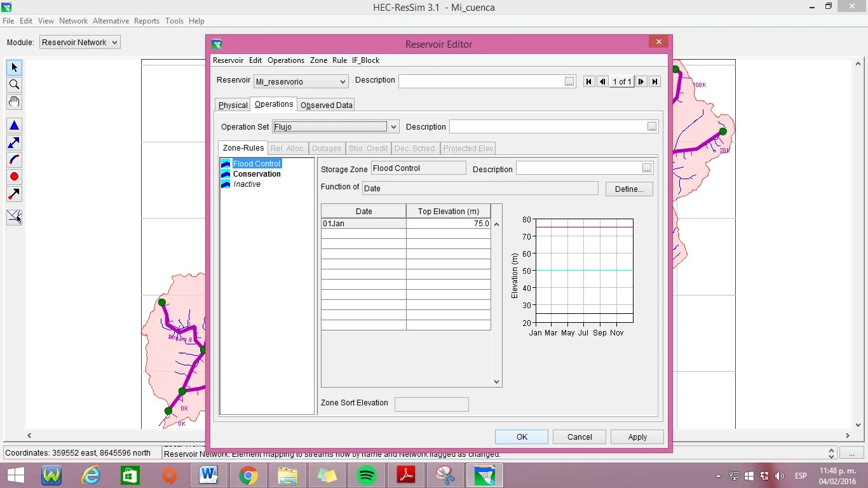Viewport: 868px width, 488px height.
Task: Click table scrollbar up arrow
Action: (497, 224)
